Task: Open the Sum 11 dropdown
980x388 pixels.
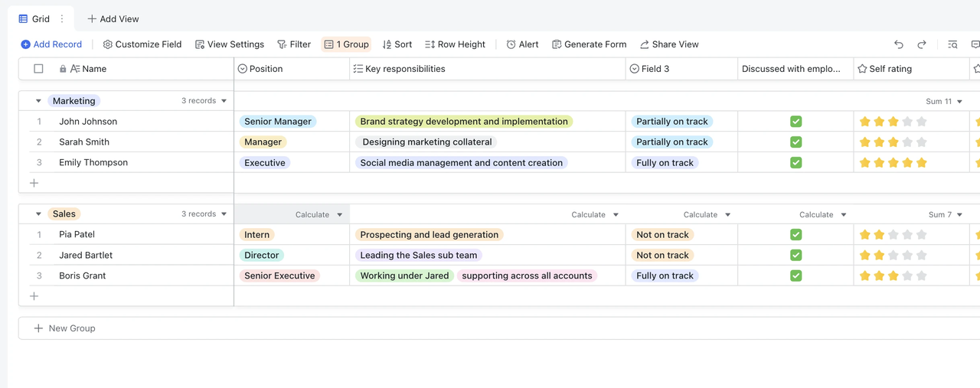Action: 944,102
